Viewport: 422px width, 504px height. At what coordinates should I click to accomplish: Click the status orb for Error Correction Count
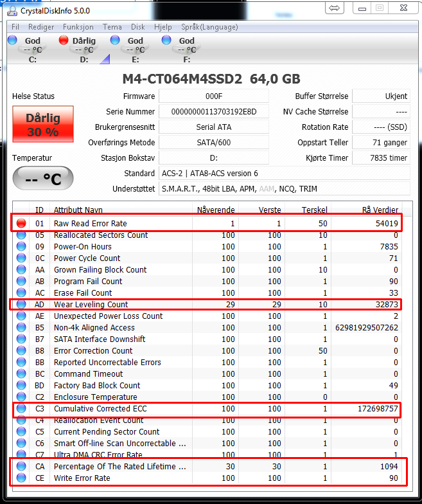pyautogui.click(x=21, y=350)
